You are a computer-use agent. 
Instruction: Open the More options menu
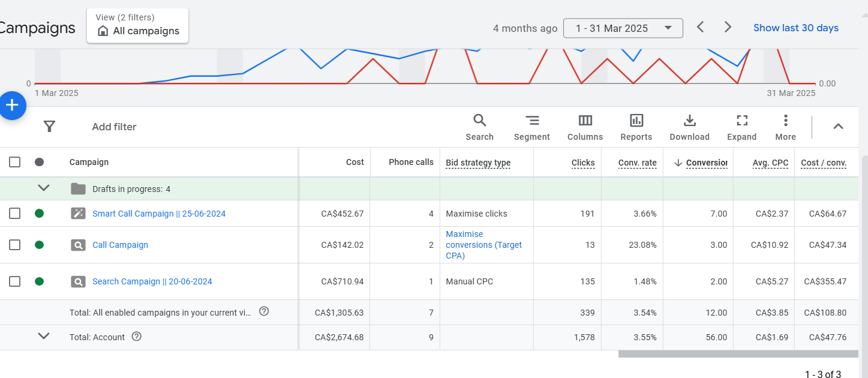[785, 127]
